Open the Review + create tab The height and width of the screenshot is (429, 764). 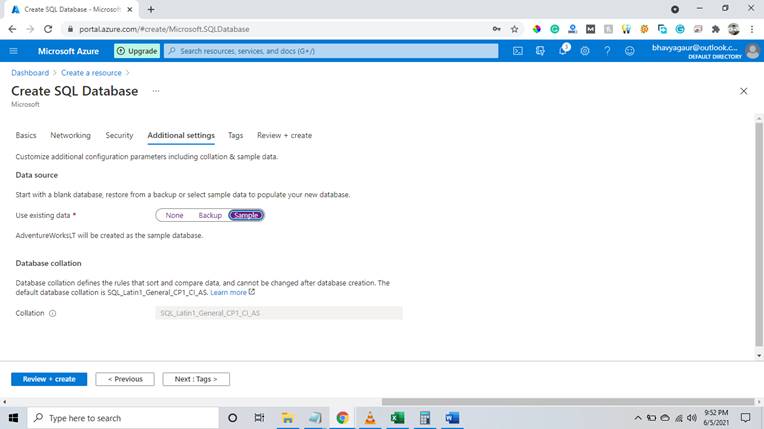(285, 136)
